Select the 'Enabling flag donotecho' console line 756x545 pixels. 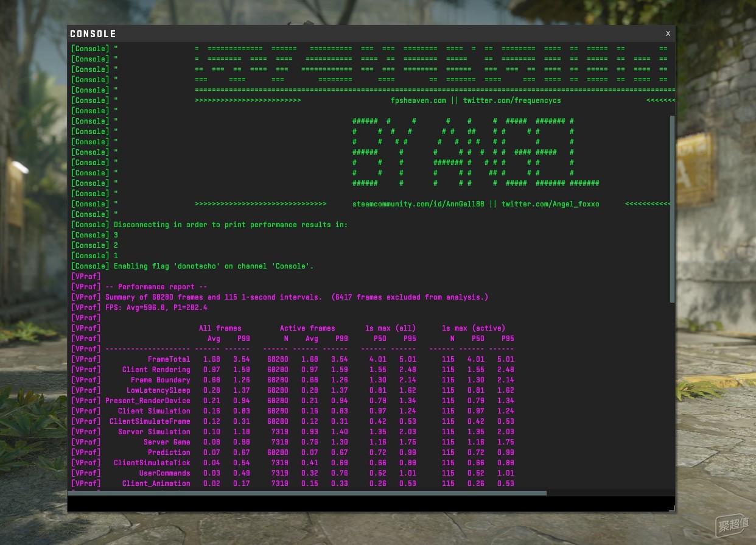tap(192, 266)
